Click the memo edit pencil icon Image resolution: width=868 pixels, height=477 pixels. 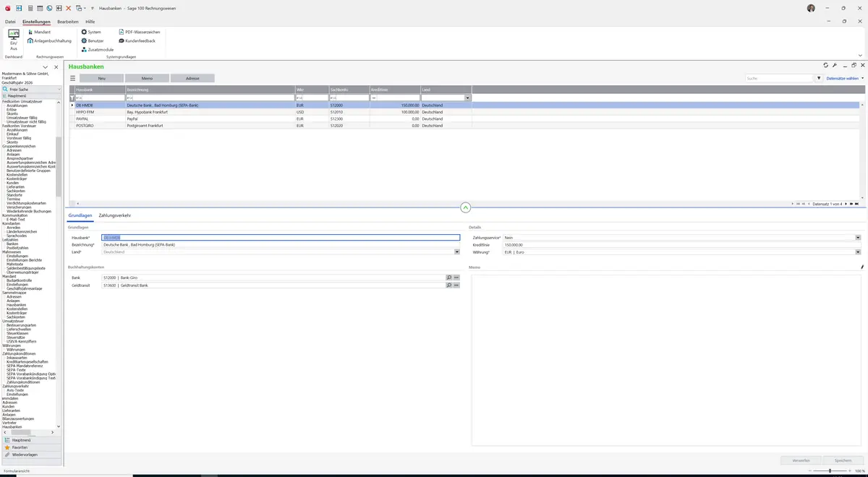(x=861, y=267)
